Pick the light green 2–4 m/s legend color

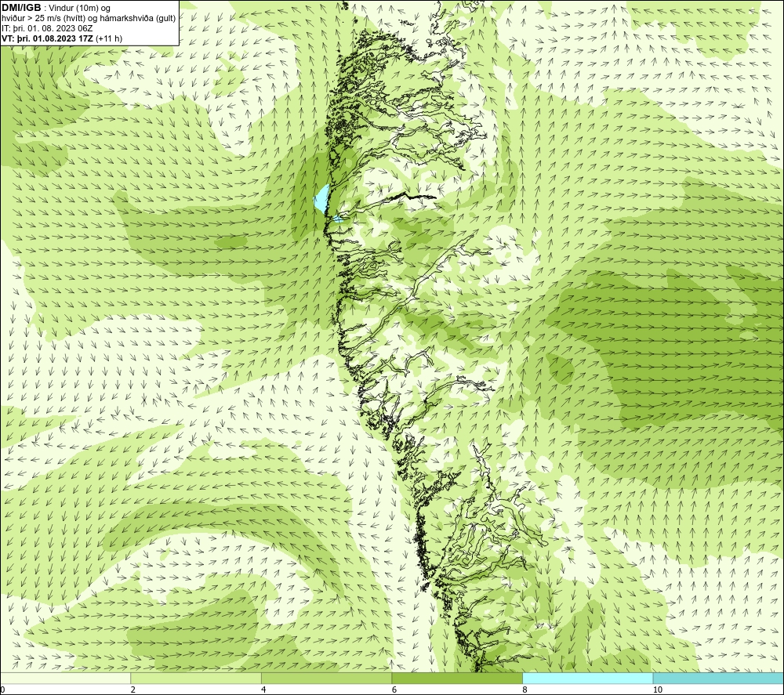pyautogui.click(x=196, y=678)
